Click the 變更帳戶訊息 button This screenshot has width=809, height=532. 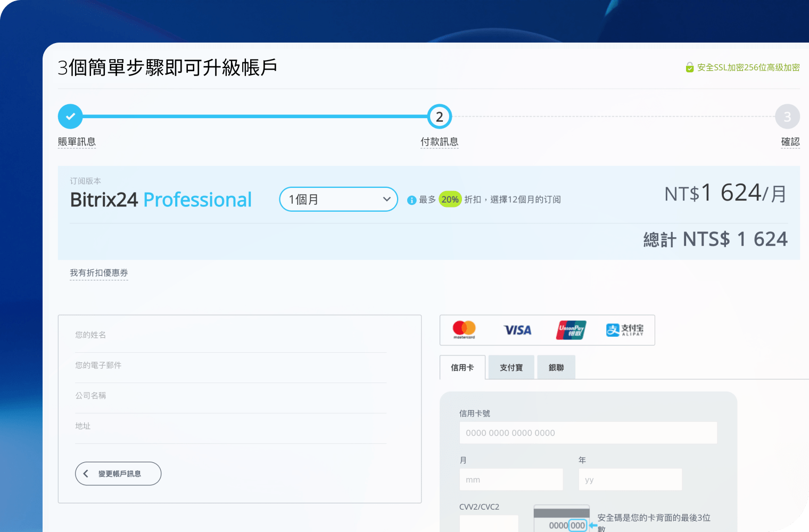(118, 473)
